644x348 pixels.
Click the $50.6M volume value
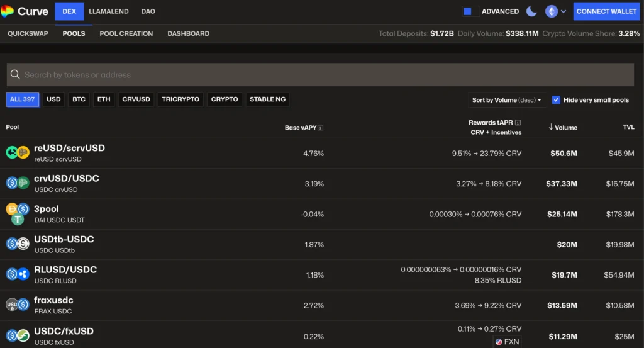click(563, 154)
